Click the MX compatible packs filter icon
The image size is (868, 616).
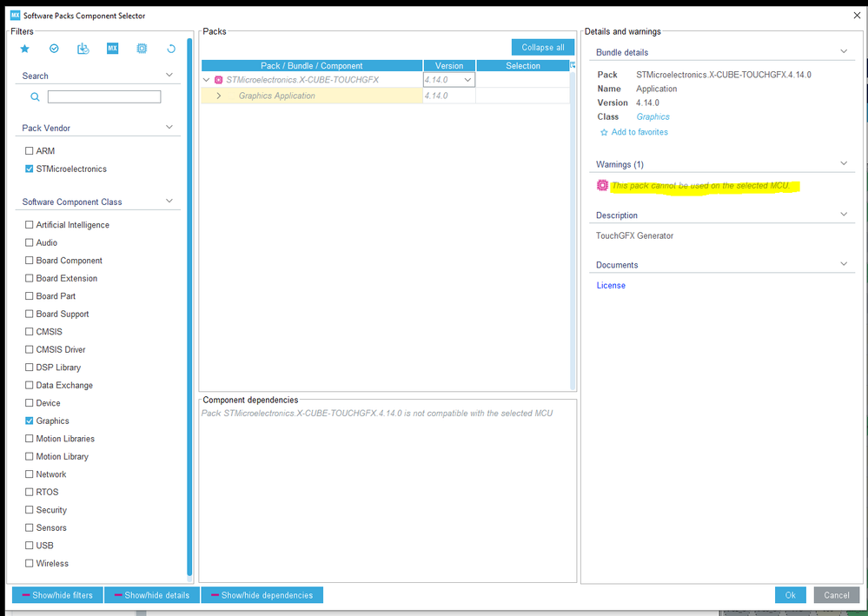point(112,49)
